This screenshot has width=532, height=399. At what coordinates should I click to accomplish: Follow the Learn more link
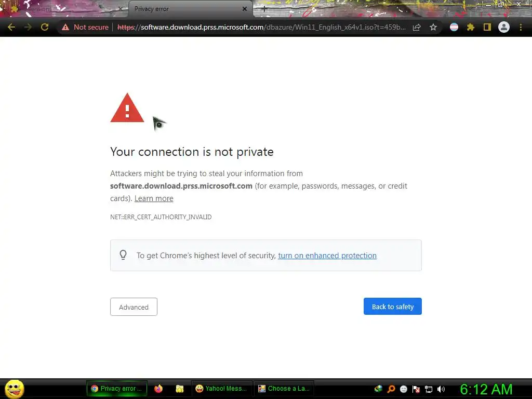pos(154,198)
